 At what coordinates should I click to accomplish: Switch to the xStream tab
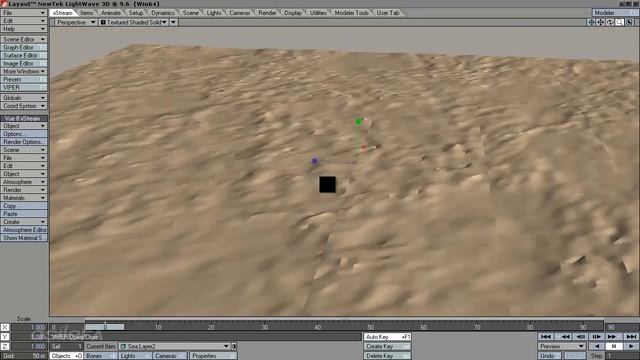click(63, 13)
